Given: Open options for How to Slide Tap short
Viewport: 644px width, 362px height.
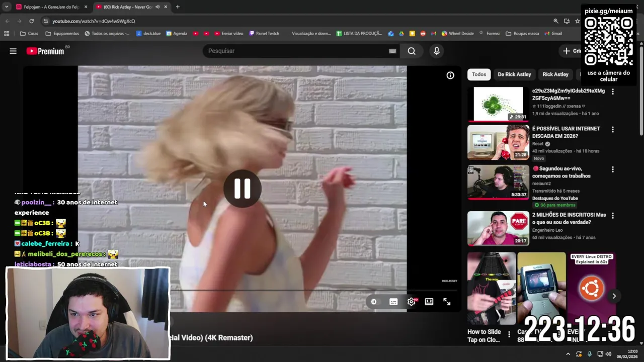Looking at the screenshot, I should [x=509, y=334].
